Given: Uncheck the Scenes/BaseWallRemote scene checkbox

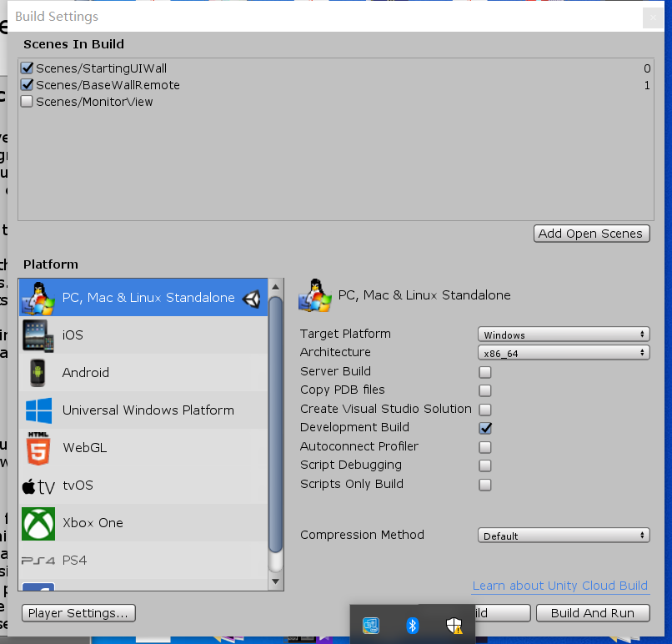Looking at the screenshot, I should (x=27, y=84).
